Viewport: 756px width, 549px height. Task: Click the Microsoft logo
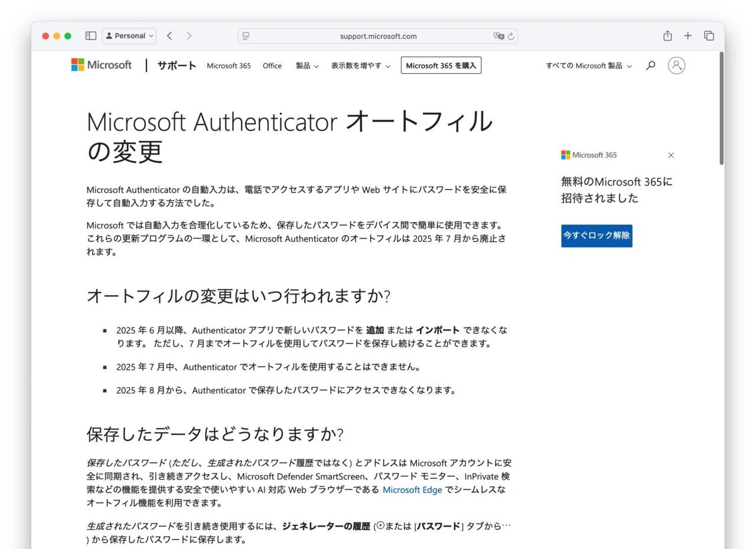pos(102,65)
